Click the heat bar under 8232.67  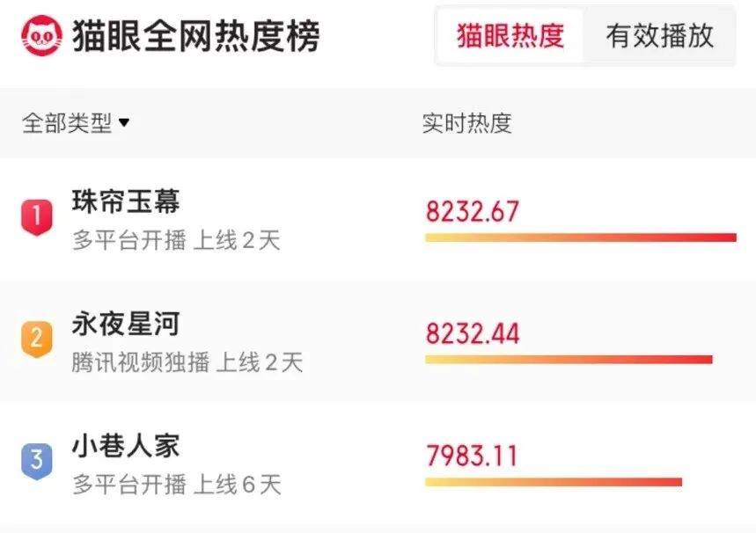581,237
